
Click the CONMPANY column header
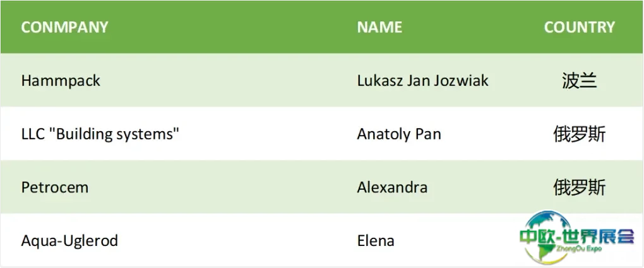pos(64,27)
